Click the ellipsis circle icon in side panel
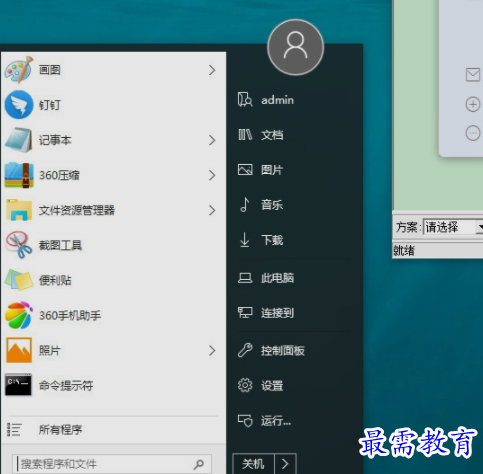This screenshot has width=483, height=474. 473,133
